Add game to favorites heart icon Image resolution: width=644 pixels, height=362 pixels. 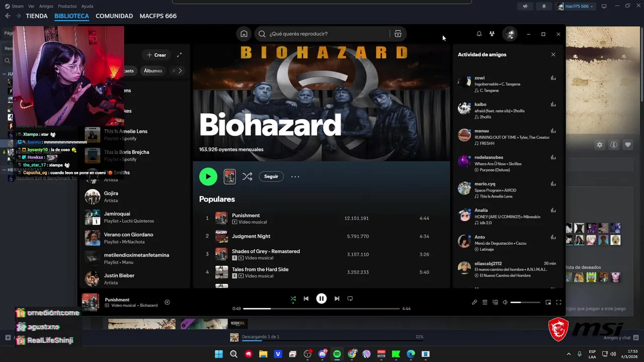628,145
